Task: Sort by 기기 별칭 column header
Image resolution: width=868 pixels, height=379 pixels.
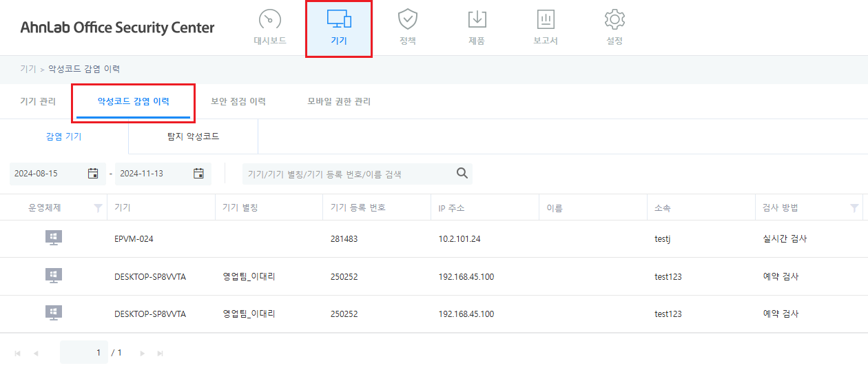Action: point(240,208)
